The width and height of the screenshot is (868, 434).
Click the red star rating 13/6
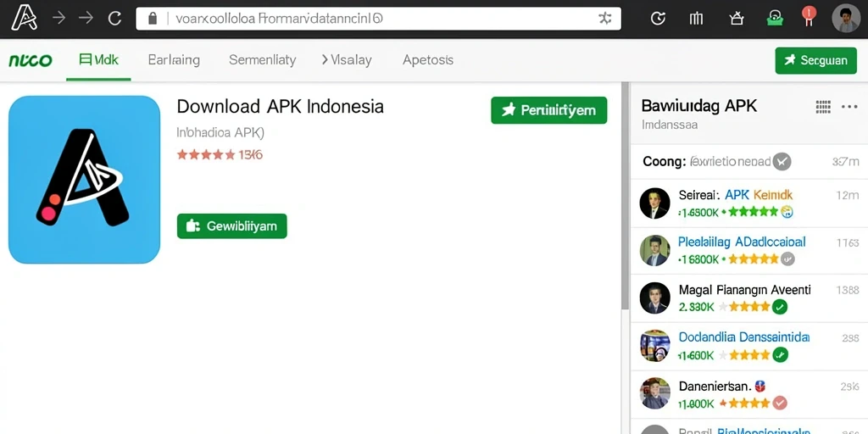tap(220, 155)
